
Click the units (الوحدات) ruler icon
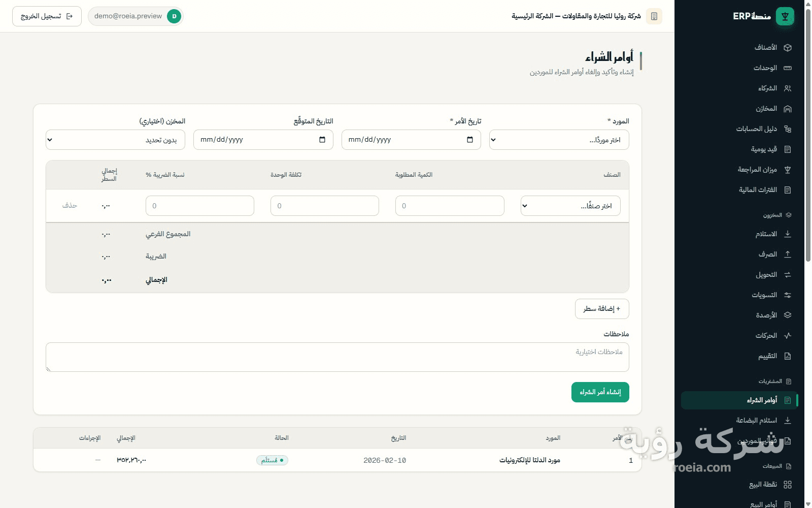click(788, 68)
